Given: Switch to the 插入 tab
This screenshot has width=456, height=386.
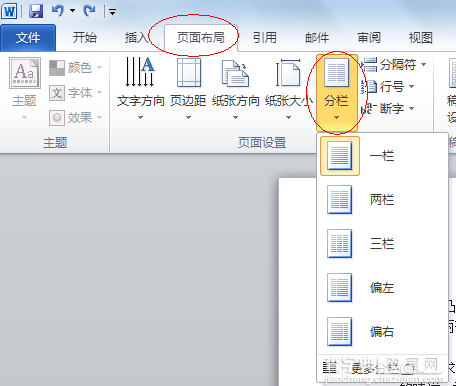Looking at the screenshot, I should coord(136,38).
